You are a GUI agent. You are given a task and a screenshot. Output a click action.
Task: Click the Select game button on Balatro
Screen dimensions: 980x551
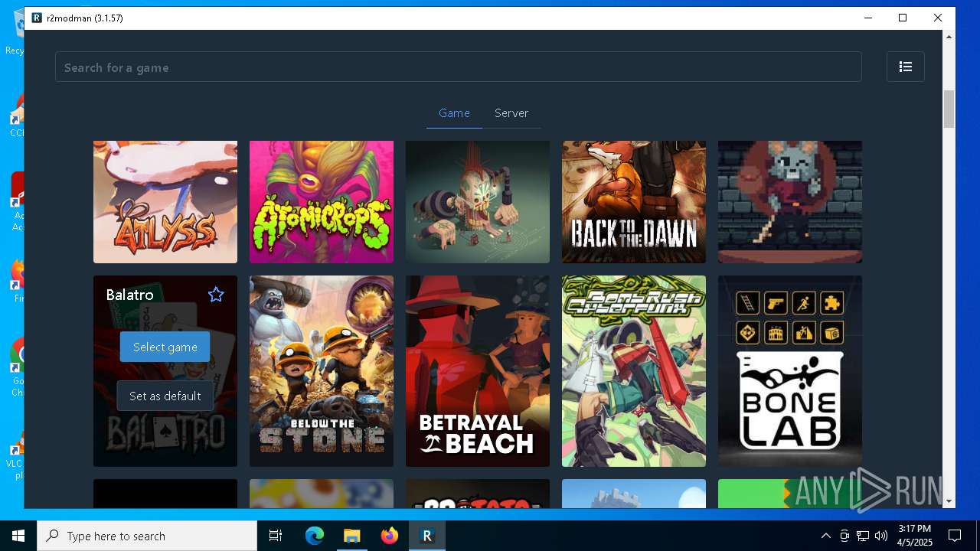pyautogui.click(x=165, y=347)
